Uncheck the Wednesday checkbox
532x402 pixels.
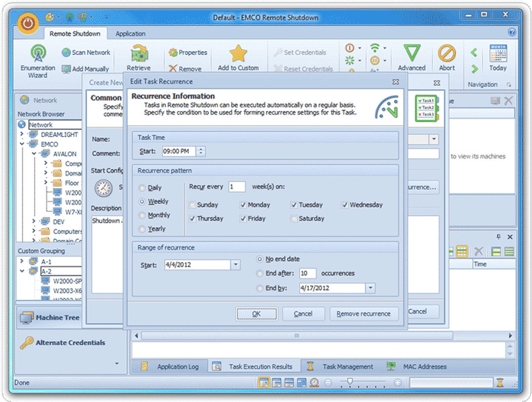pyautogui.click(x=344, y=205)
